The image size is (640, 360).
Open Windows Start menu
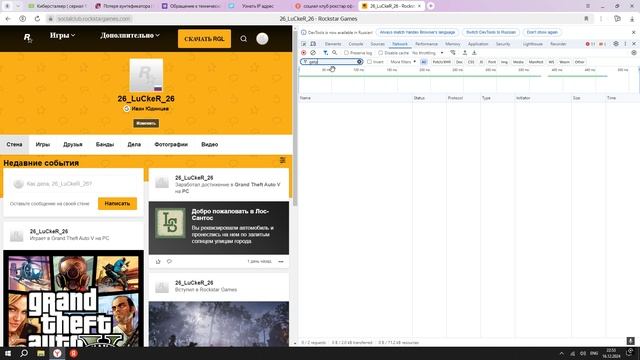coord(8,353)
